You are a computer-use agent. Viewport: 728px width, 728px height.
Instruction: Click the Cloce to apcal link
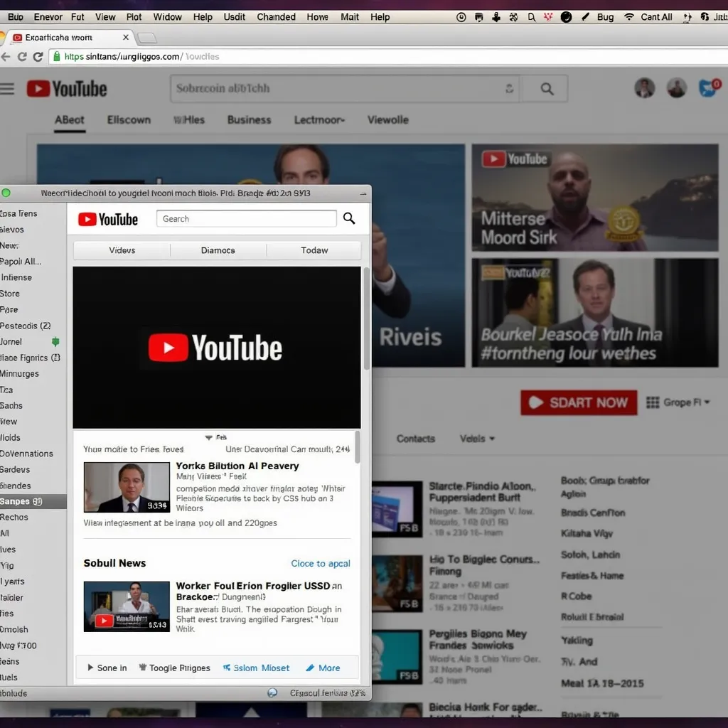(321, 563)
